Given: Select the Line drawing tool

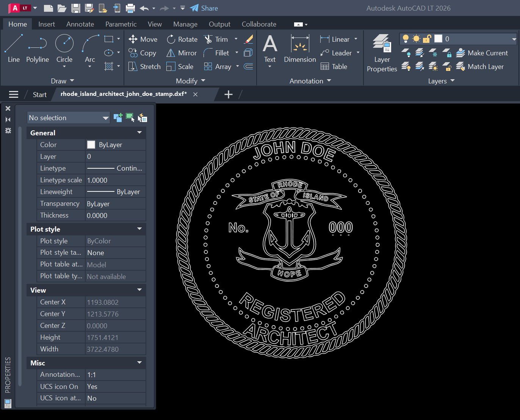Looking at the screenshot, I should 14,49.
